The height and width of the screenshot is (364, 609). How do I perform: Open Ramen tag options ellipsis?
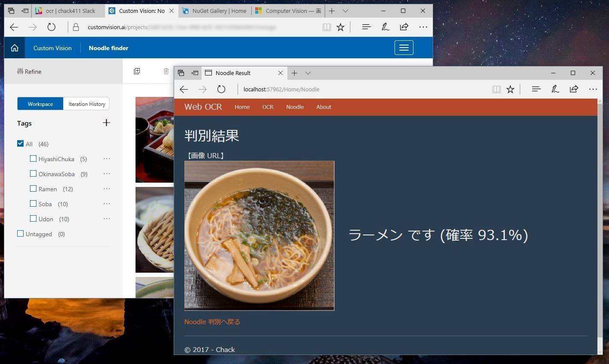(x=107, y=189)
